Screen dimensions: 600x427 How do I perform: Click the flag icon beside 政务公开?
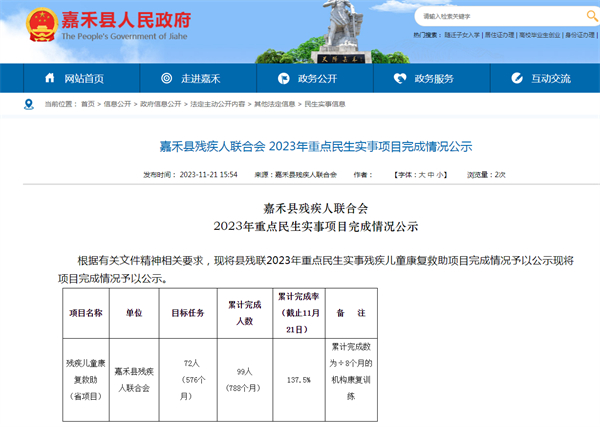coord(283,78)
